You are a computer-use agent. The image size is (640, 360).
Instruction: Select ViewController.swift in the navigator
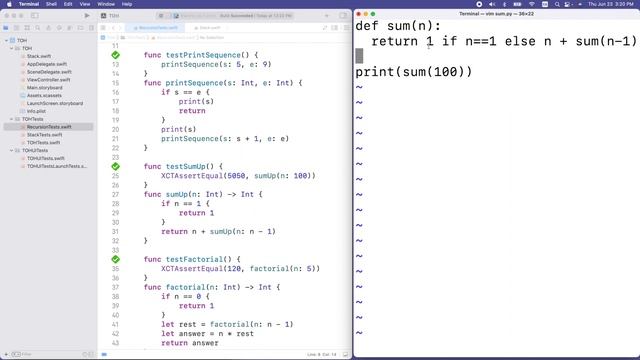click(x=48, y=80)
